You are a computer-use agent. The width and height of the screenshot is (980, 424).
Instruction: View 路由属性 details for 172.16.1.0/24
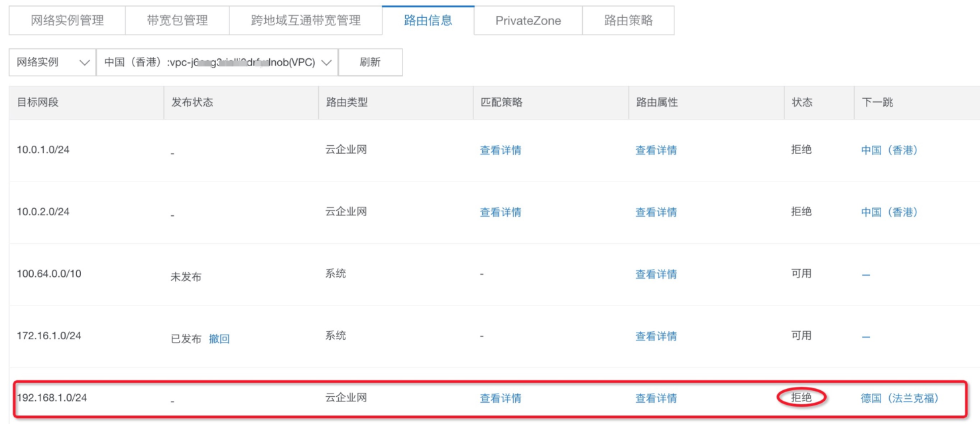[656, 337]
